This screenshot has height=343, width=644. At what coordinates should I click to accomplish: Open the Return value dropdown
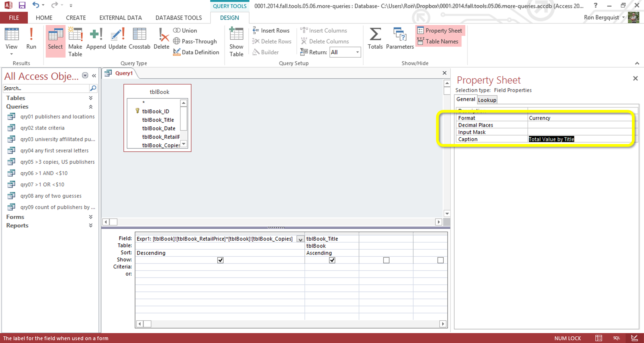pos(357,52)
